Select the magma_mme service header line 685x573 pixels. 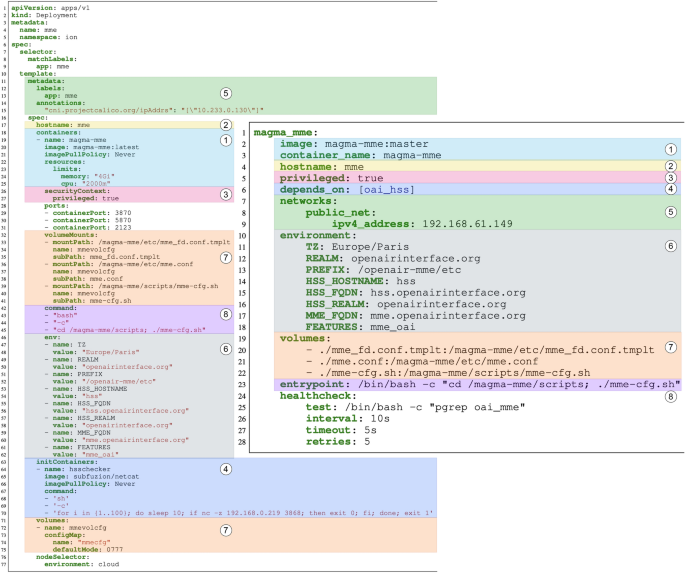(286, 132)
